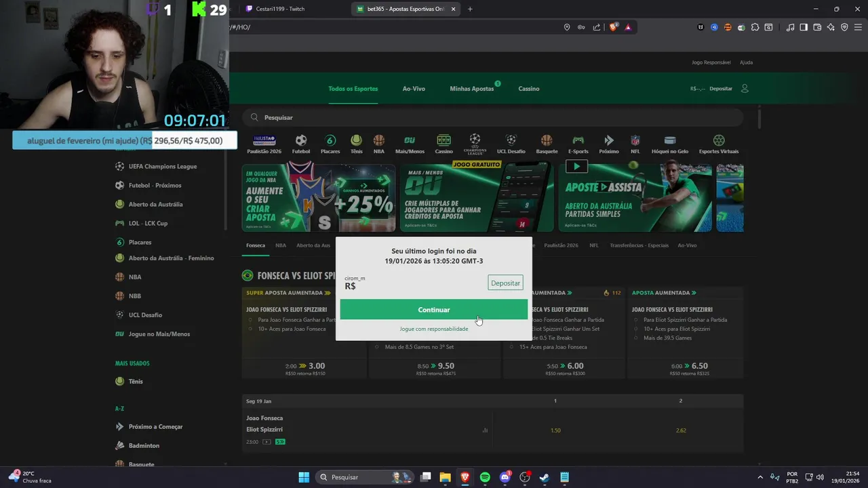Open Futebol - Próximos sidebar item
This screenshot has width=868, height=488.
tap(155, 185)
